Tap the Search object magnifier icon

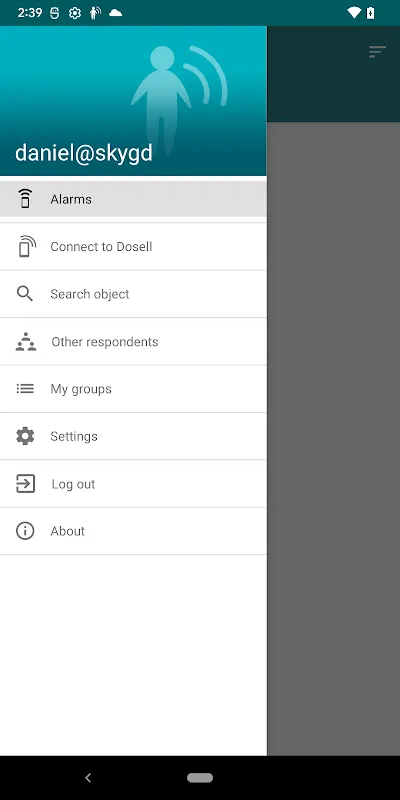pyautogui.click(x=24, y=293)
